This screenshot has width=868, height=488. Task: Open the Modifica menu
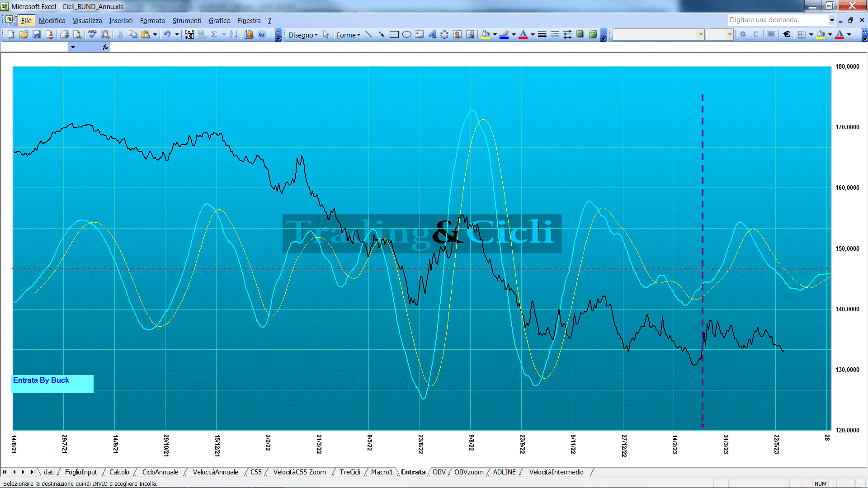tap(52, 21)
